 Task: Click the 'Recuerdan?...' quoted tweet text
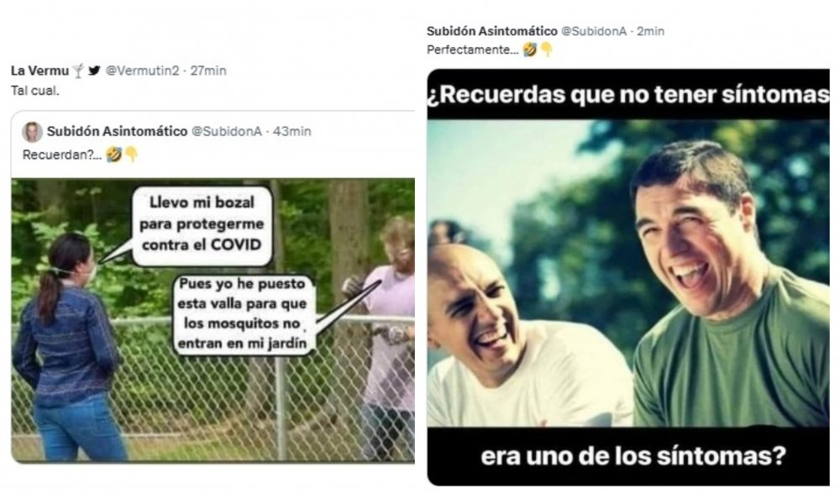click(x=62, y=155)
